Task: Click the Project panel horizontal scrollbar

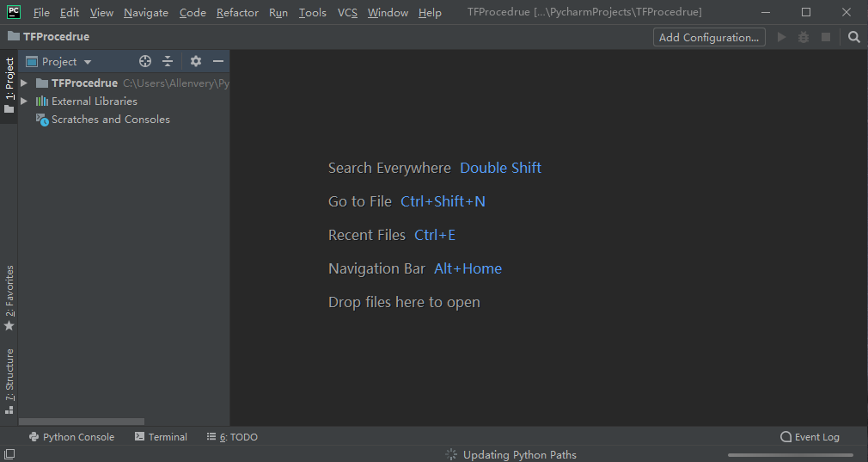Action: tap(82, 422)
